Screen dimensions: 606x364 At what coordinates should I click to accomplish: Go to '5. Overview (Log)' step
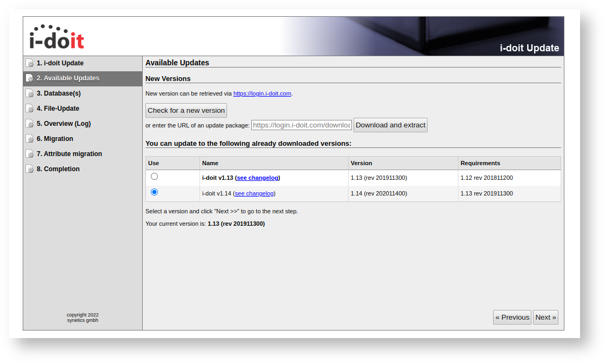[63, 124]
